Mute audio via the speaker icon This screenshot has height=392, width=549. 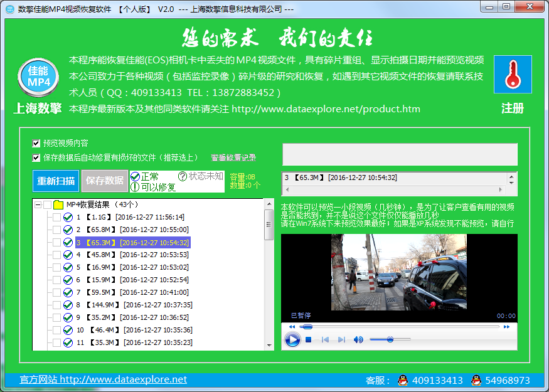point(358,338)
